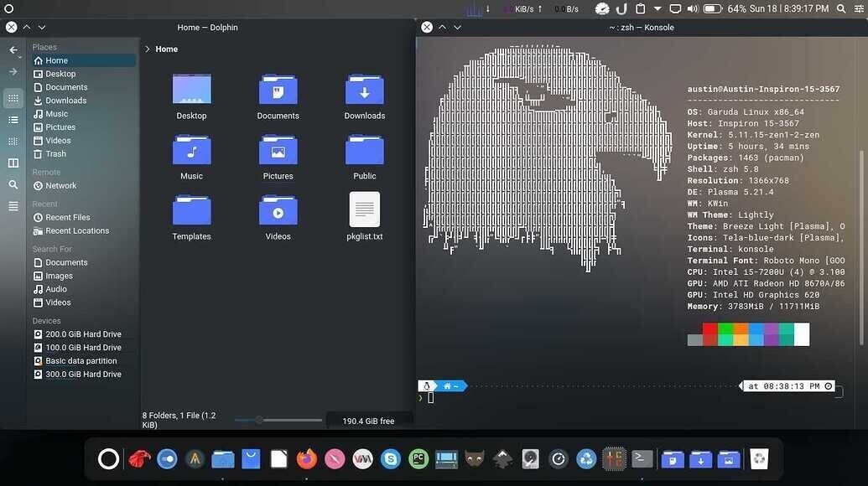Open Trash in Places panel
Image resolution: width=868 pixels, height=486 pixels.
84,153
